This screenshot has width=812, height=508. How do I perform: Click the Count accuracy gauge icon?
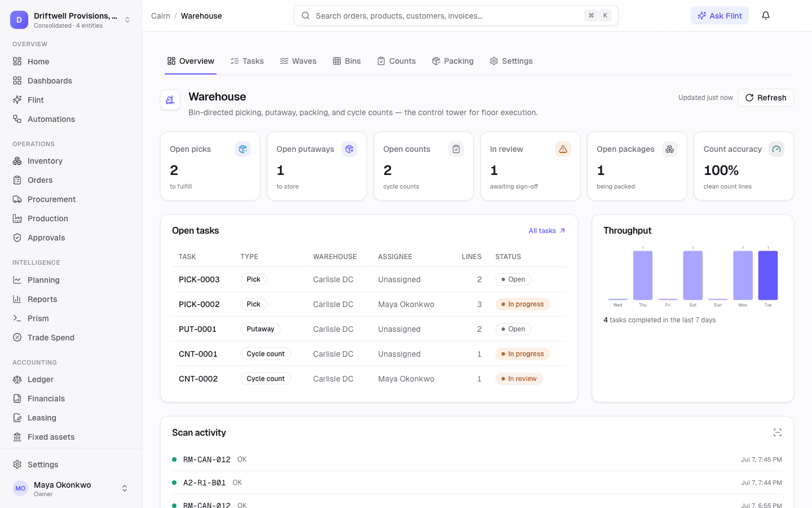(x=776, y=149)
